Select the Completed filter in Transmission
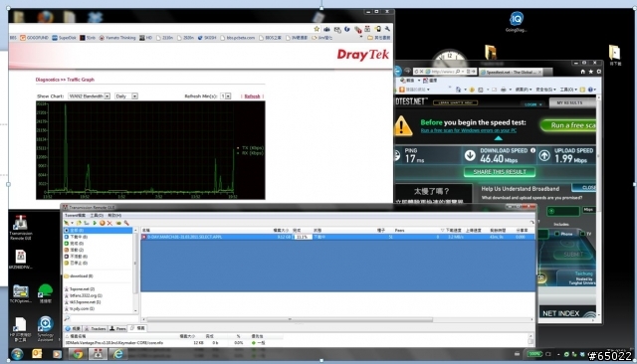This screenshot has width=637, height=364. 98,243
